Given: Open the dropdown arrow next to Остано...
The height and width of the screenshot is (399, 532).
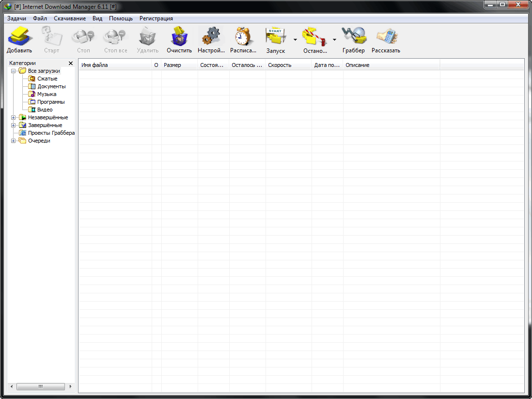Looking at the screenshot, I should (x=334, y=40).
